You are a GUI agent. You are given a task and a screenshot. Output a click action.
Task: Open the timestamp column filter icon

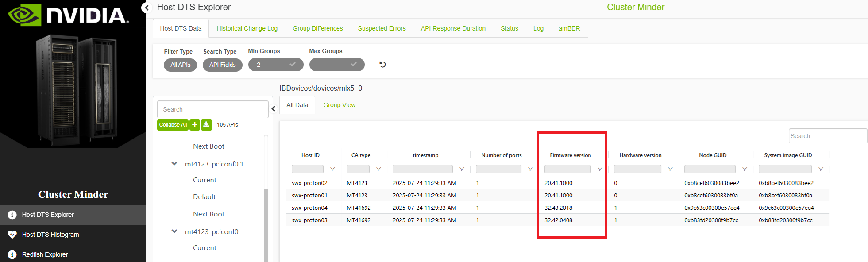point(462,169)
